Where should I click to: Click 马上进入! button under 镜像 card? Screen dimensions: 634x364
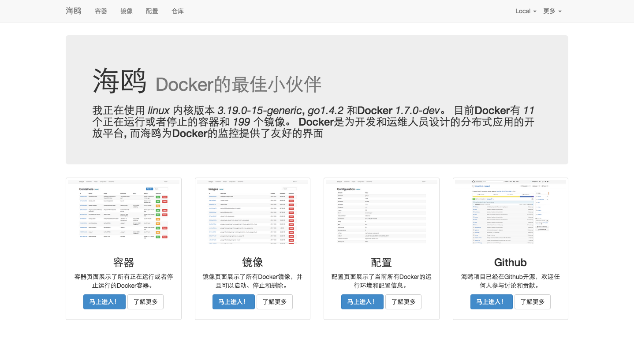point(234,302)
